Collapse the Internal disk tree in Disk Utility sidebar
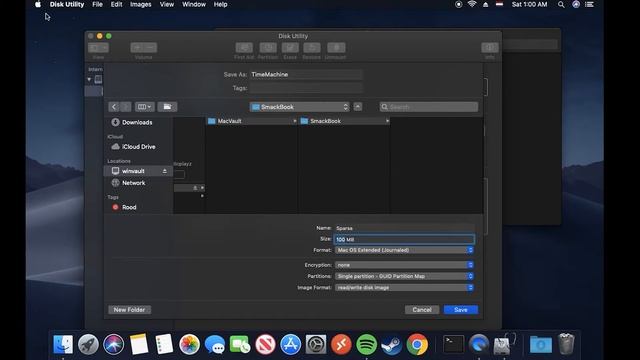 [89, 79]
